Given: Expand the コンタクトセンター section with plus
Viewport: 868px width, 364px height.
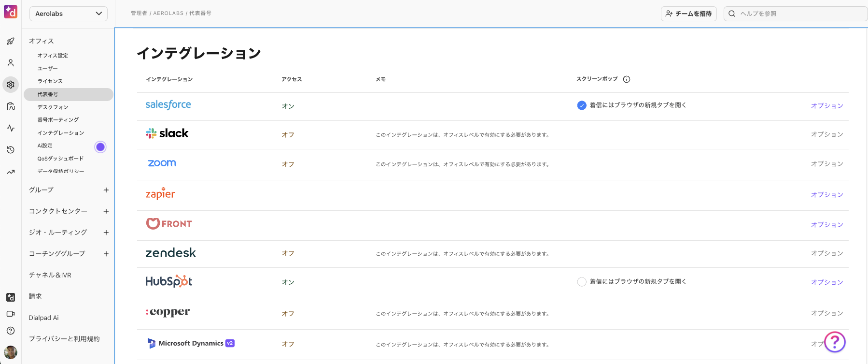Looking at the screenshot, I should [x=106, y=211].
